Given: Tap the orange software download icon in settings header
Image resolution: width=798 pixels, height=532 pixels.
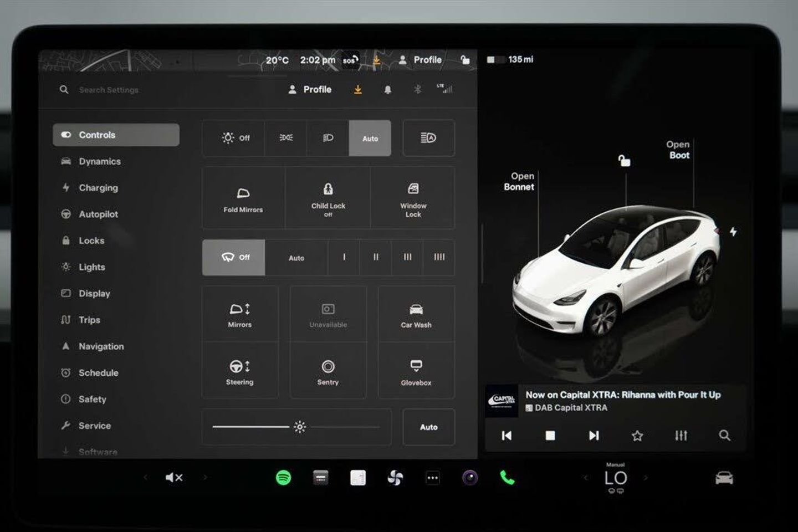Looking at the screenshot, I should pos(358,89).
